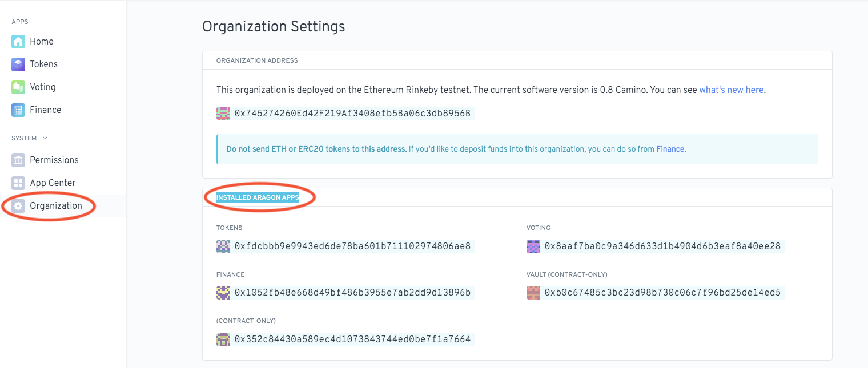Click the Vault contract address identicon
The width and height of the screenshot is (868, 368).
[533, 293]
